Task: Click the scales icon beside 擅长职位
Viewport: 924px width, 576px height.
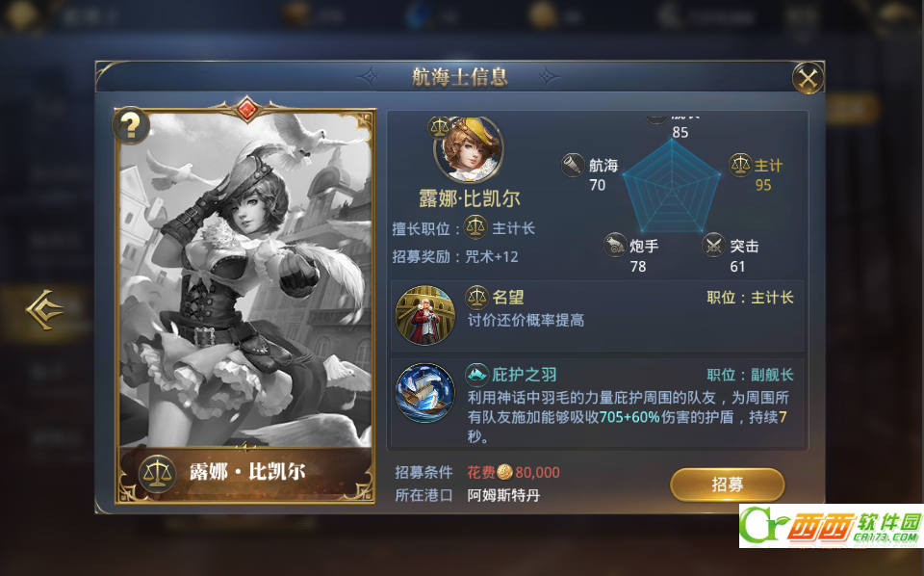Action: pos(475,227)
